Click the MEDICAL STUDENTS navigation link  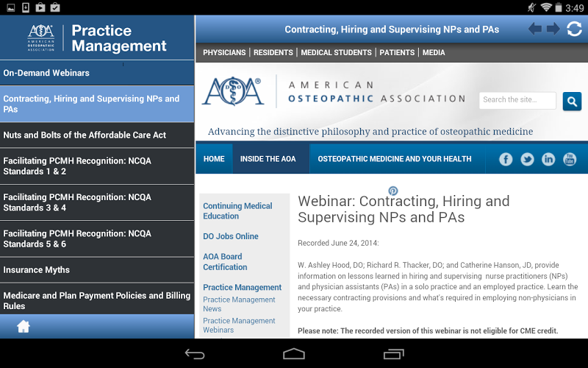coord(336,52)
